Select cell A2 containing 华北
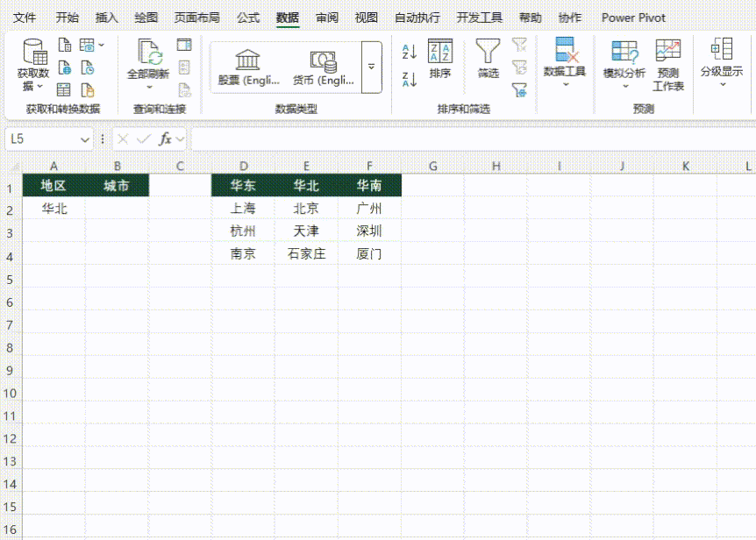Viewport: 756px width, 540px height. [x=54, y=209]
